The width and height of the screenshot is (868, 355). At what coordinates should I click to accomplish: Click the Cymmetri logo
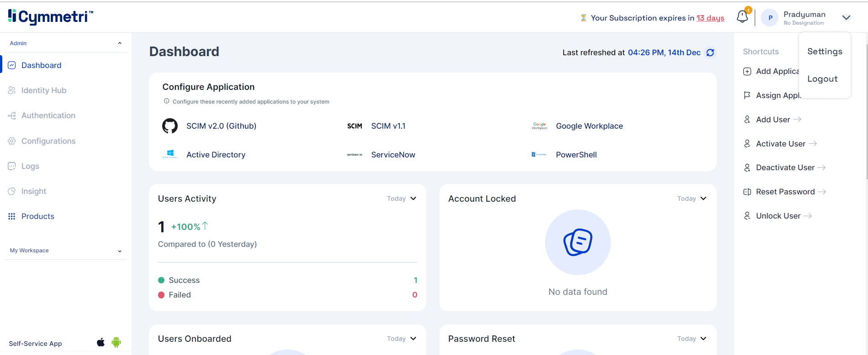point(50,17)
